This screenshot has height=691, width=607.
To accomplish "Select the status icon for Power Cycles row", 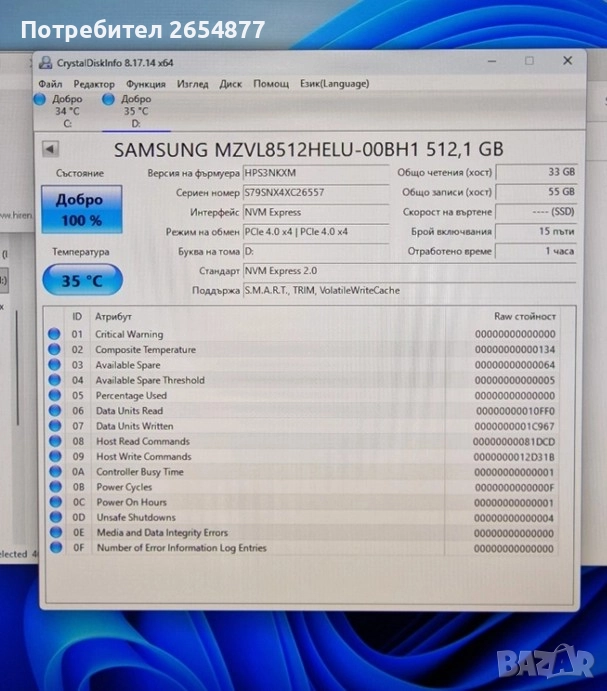I will 54,487.
